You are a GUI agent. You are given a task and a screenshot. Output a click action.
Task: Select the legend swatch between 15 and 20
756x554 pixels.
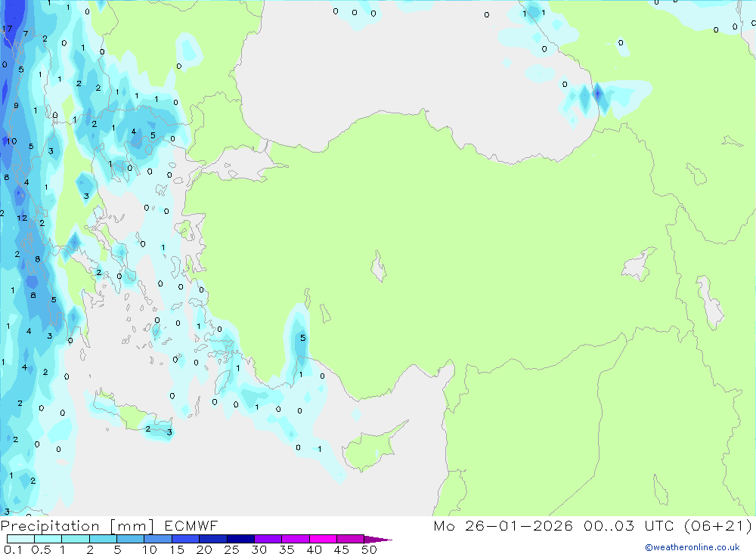[185, 539]
